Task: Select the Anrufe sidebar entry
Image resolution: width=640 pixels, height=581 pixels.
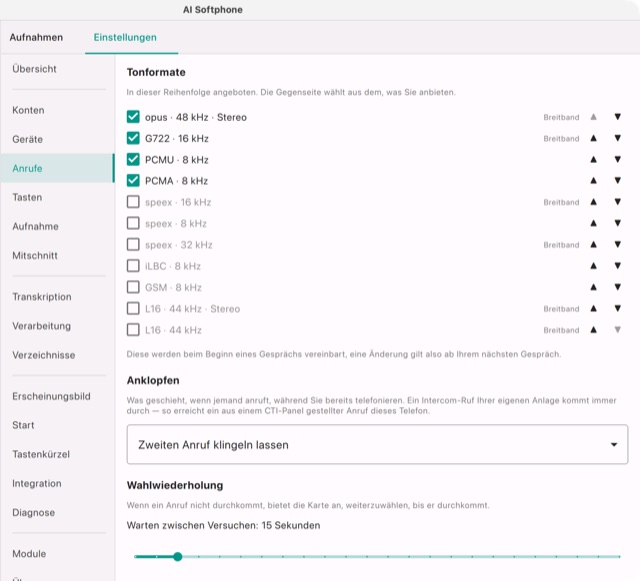Action: pyautogui.click(x=57, y=168)
